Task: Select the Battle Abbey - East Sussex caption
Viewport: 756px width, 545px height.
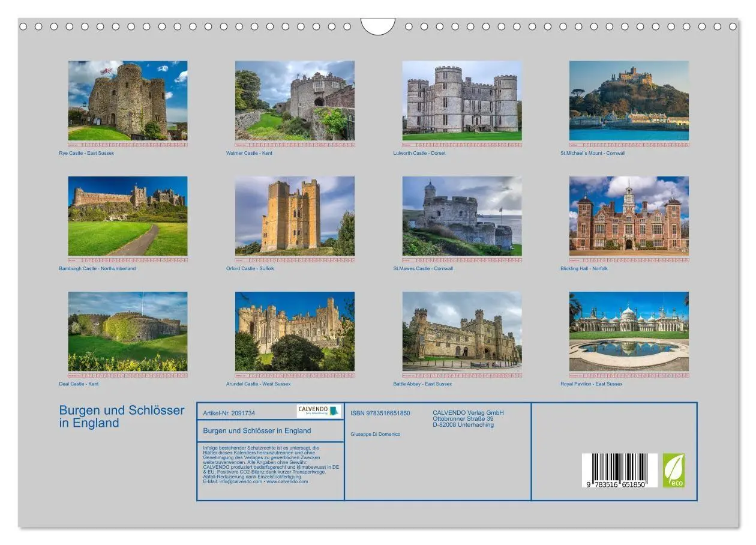Action: tap(424, 384)
